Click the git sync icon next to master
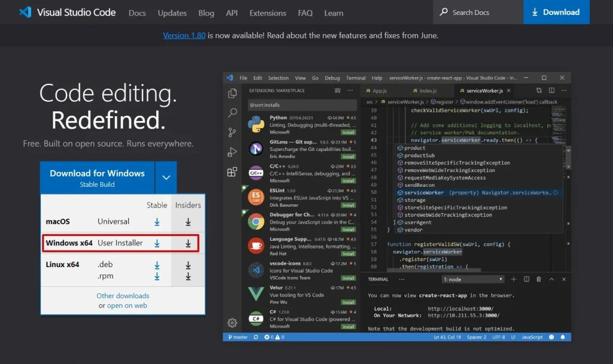613x364 pixels. pos(256,337)
